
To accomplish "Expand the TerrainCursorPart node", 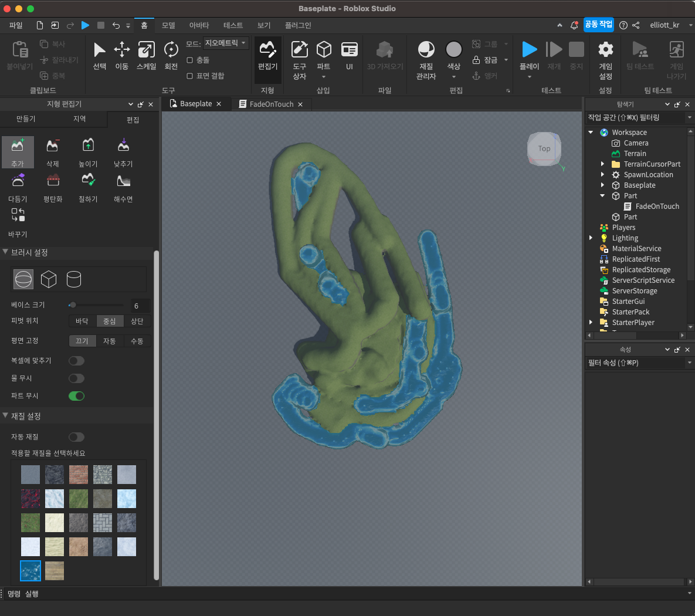I will [602, 164].
